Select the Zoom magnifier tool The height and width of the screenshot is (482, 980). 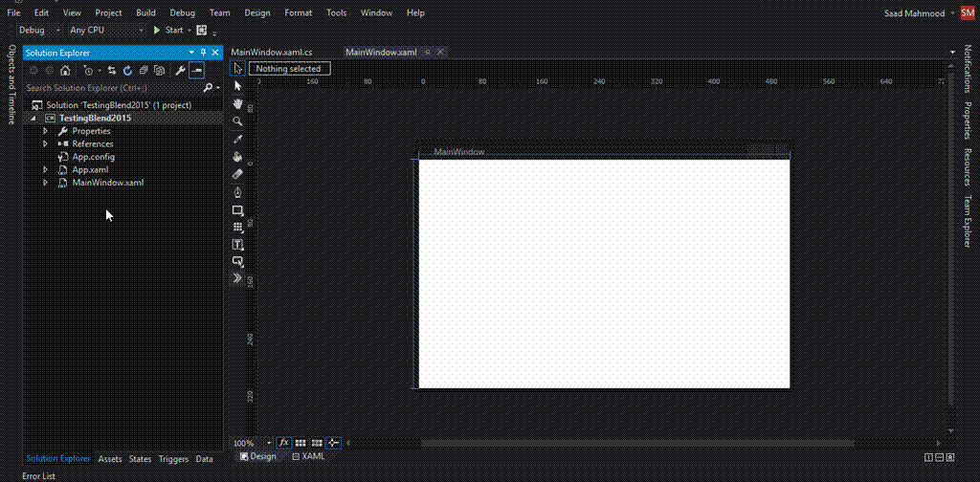[x=237, y=121]
